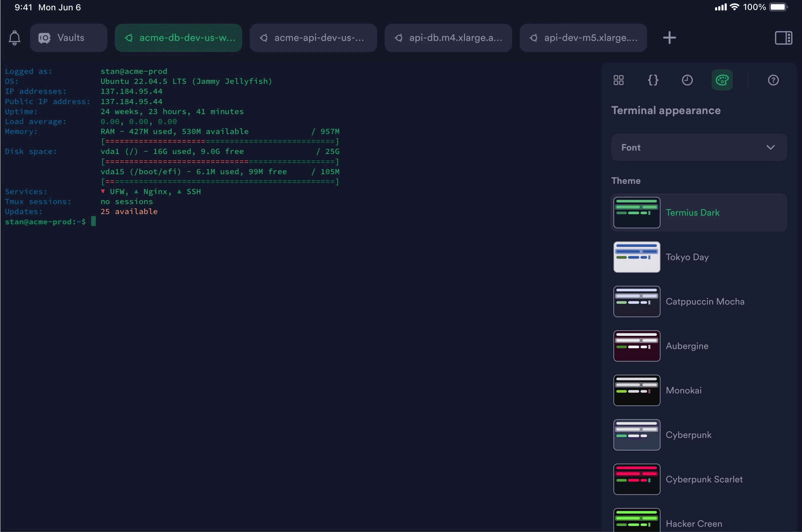Toggle the right sidebar panel

[783, 38]
